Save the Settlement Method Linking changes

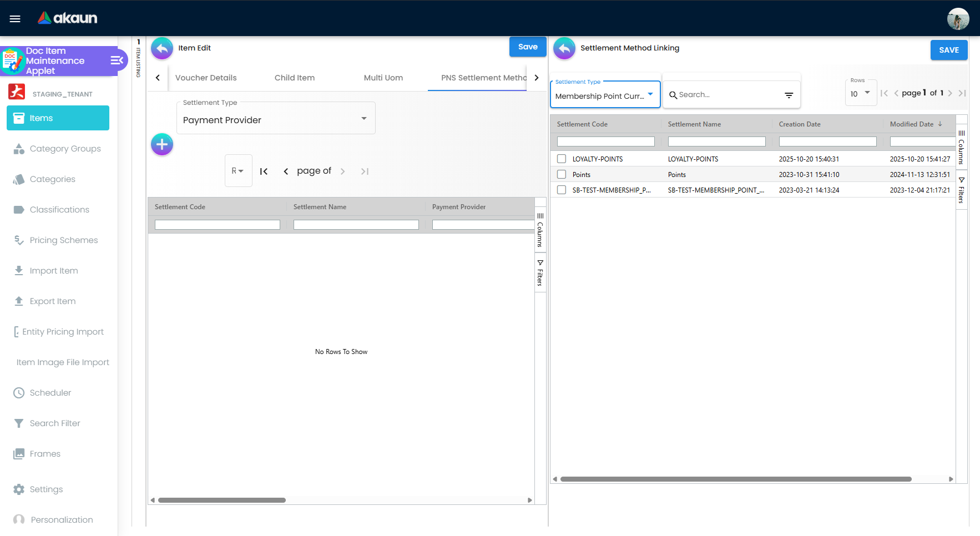(948, 50)
